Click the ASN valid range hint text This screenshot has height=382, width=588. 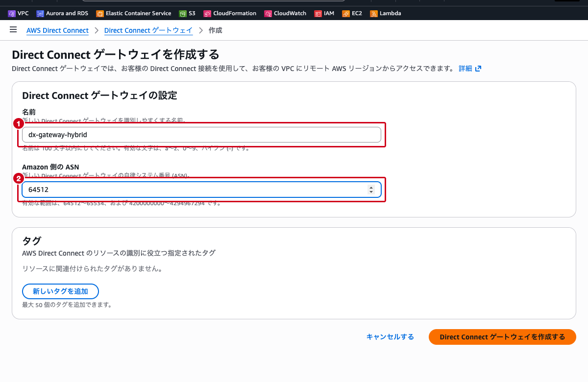122,203
